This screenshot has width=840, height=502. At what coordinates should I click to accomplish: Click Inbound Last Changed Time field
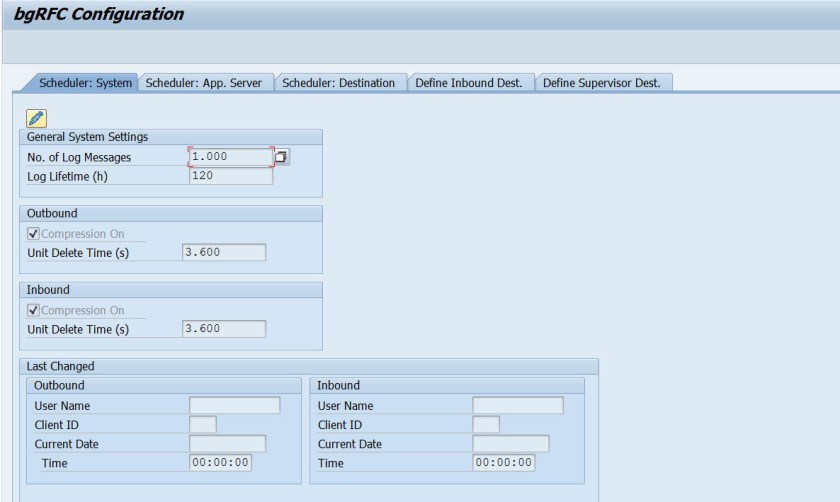(504, 462)
